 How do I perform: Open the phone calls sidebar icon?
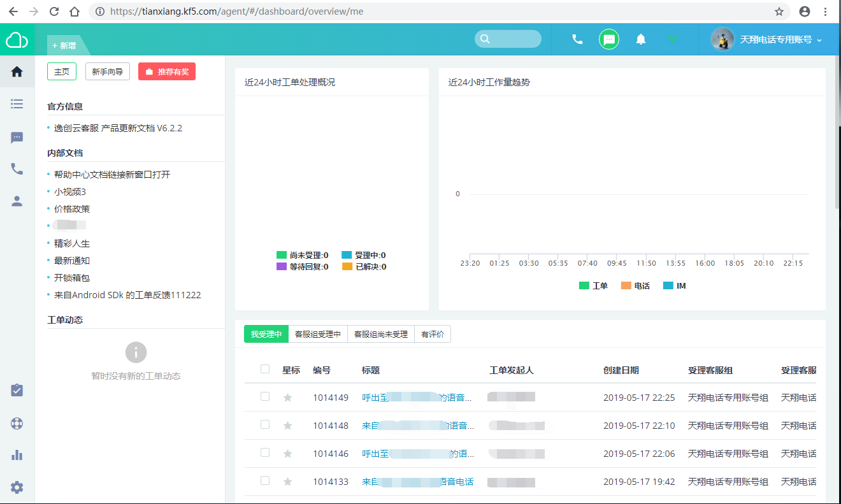[17, 169]
